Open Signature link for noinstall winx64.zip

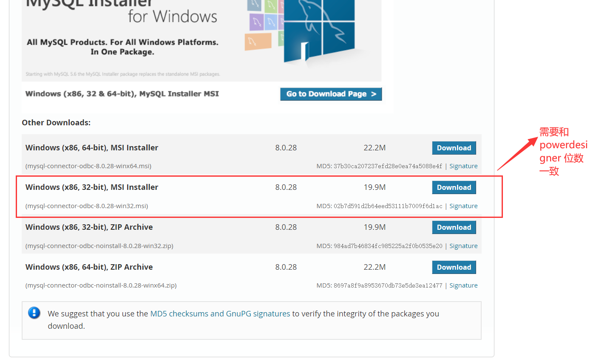[x=463, y=285]
